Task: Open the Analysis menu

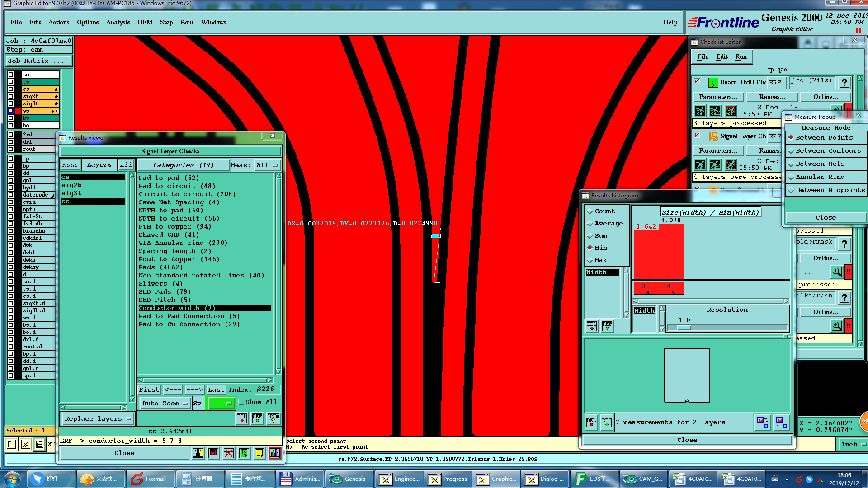Action: [x=118, y=22]
